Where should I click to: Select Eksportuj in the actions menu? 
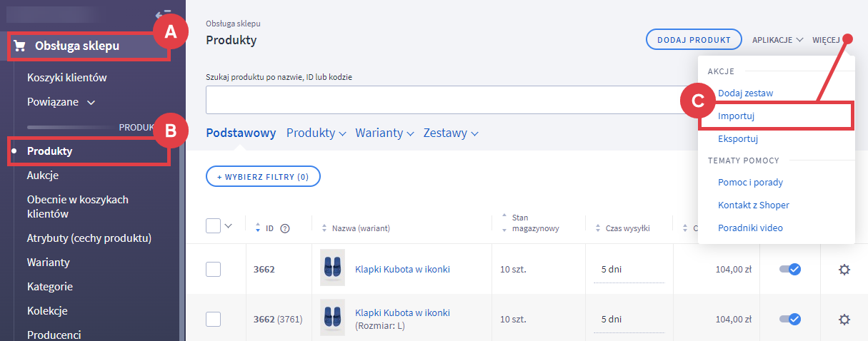pos(738,138)
